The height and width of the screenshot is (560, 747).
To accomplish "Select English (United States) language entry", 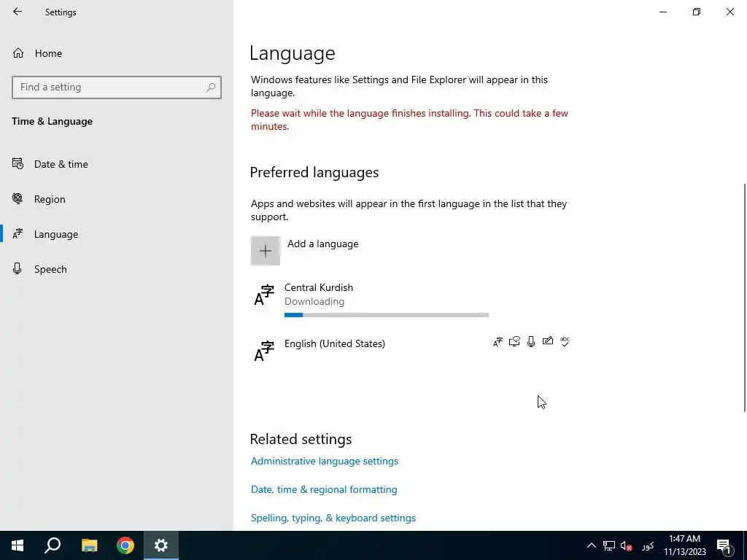I will click(x=410, y=351).
